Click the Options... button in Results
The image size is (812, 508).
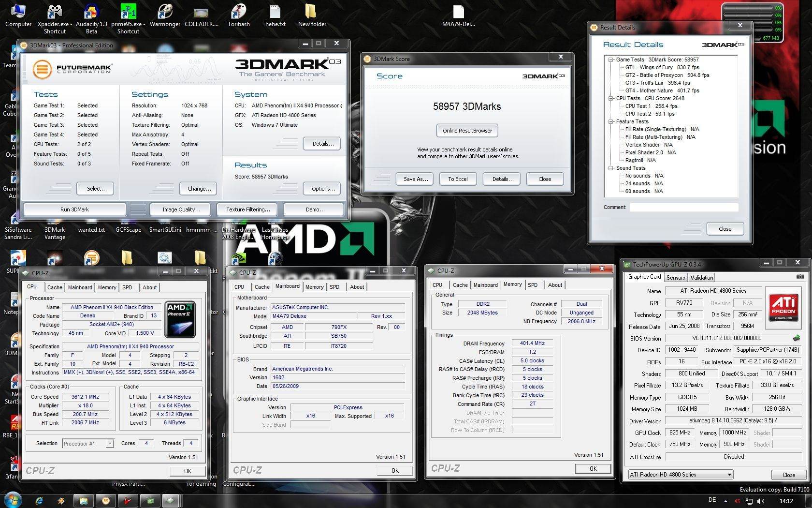(322, 189)
